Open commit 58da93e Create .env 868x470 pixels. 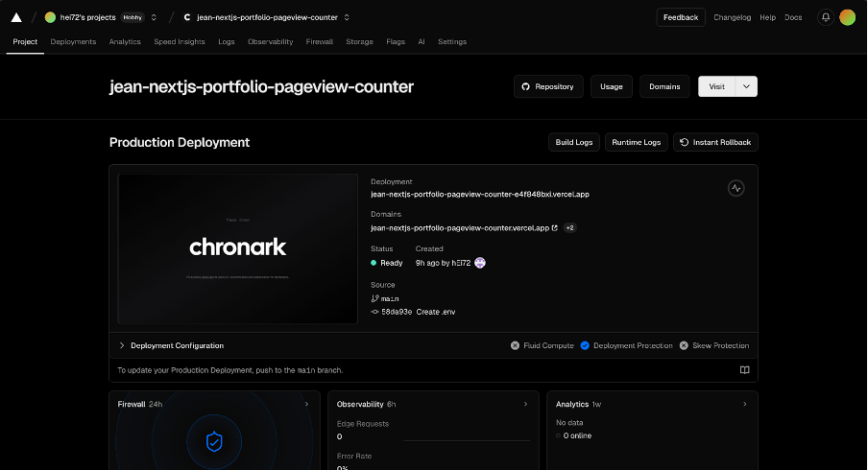click(x=418, y=312)
